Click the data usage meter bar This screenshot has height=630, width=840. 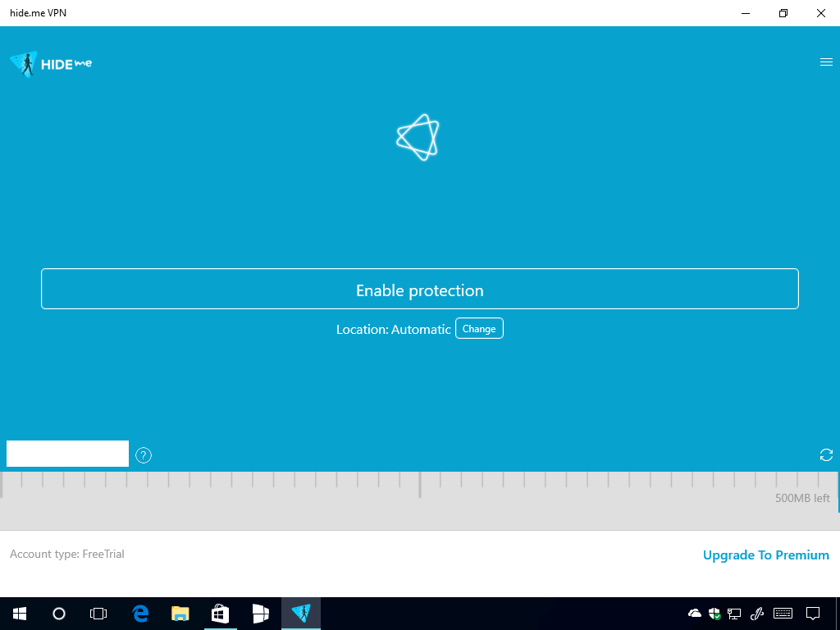pyautogui.click(x=420, y=501)
